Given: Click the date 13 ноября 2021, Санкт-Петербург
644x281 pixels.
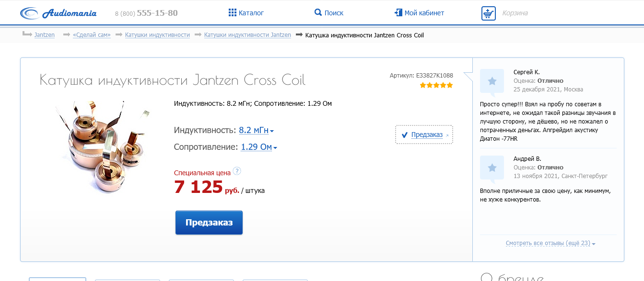Looking at the screenshot, I should coord(561,176).
